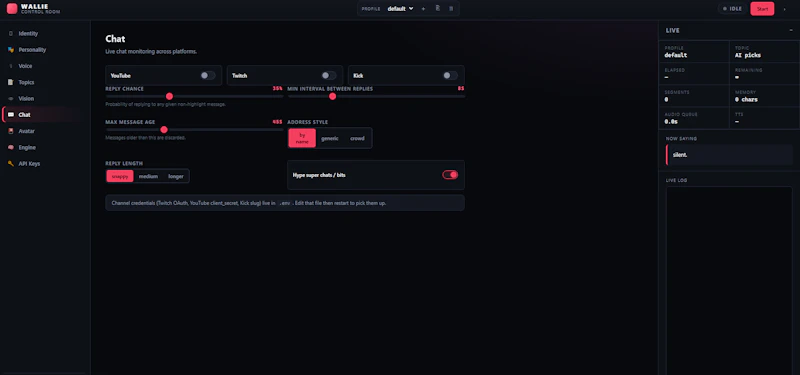Viewport: 800px width, 375px height.
Task: Click the arrow icon beside Start
Action: click(x=784, y=9)
